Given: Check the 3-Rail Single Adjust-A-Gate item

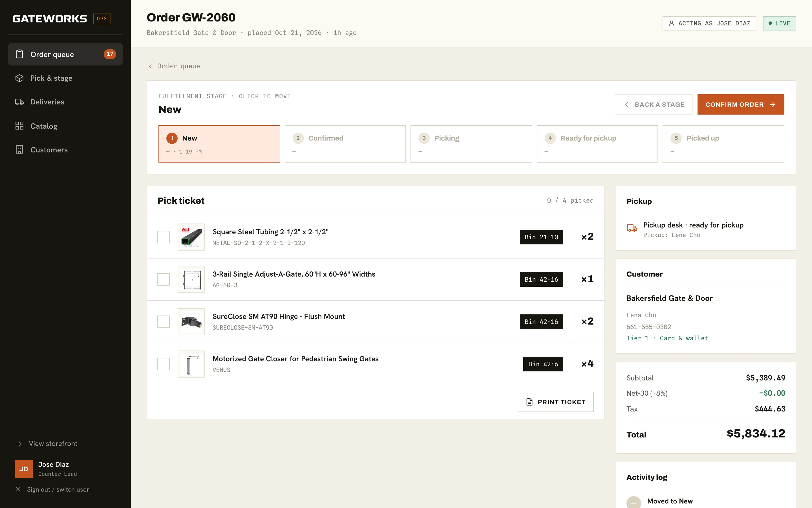Looking at the screenshot, I should click(164, 279).
